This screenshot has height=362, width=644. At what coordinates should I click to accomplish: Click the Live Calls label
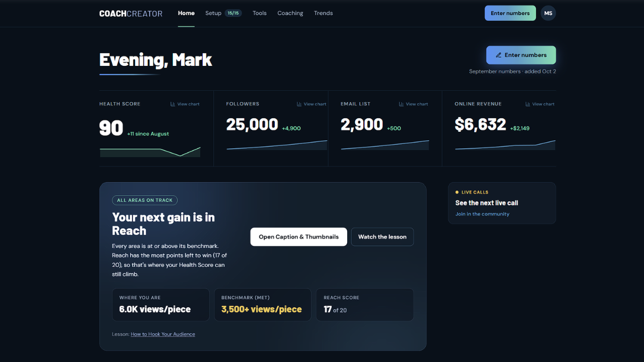[x=475, y=192]
